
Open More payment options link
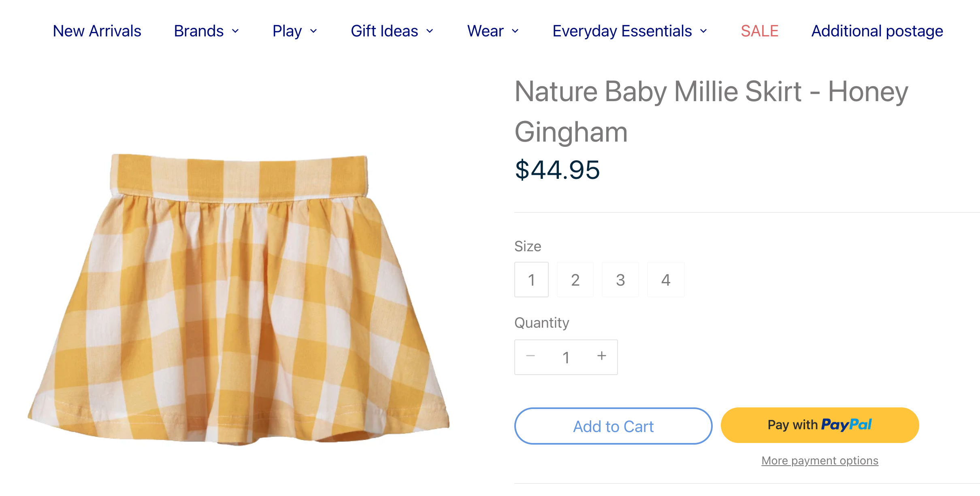click(820, 461)
